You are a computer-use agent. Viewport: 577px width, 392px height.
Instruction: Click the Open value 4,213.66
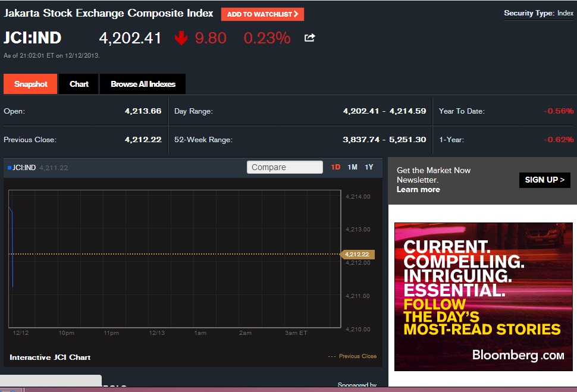(143, 111)
